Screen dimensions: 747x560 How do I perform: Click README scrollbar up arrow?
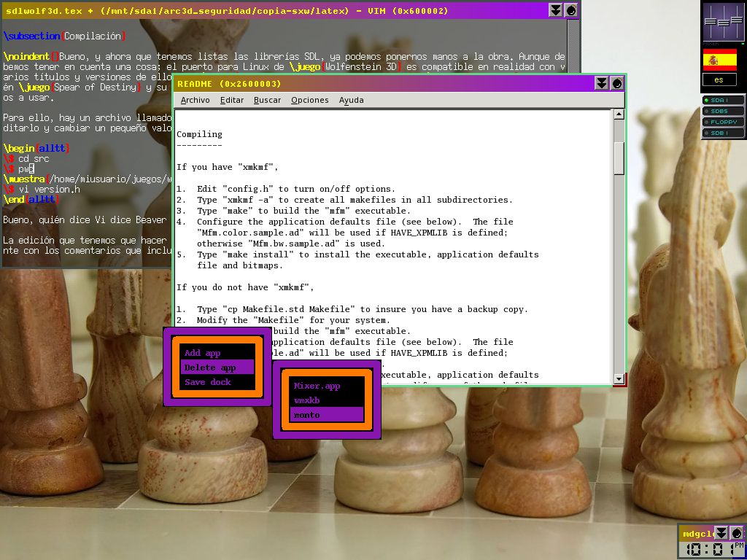(x=619, y=114)
